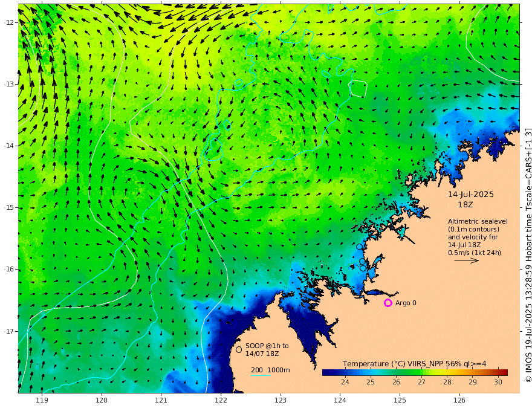The height and width of the screenshot is (411, 532).
Task: Click longitude axis label 121
Action: [161, 400]
